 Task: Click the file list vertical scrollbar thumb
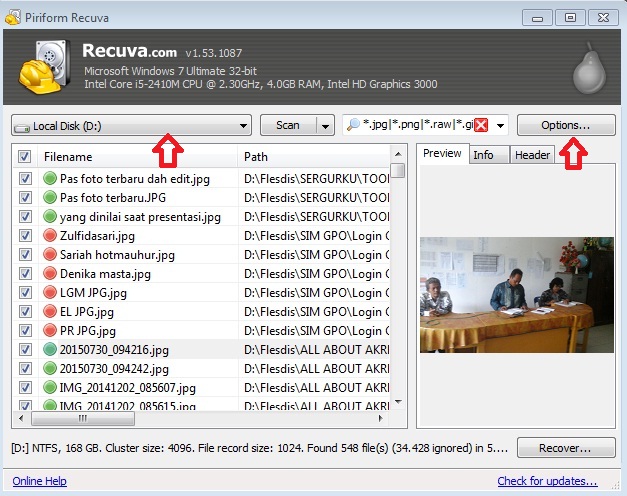(x=398, y=170)
